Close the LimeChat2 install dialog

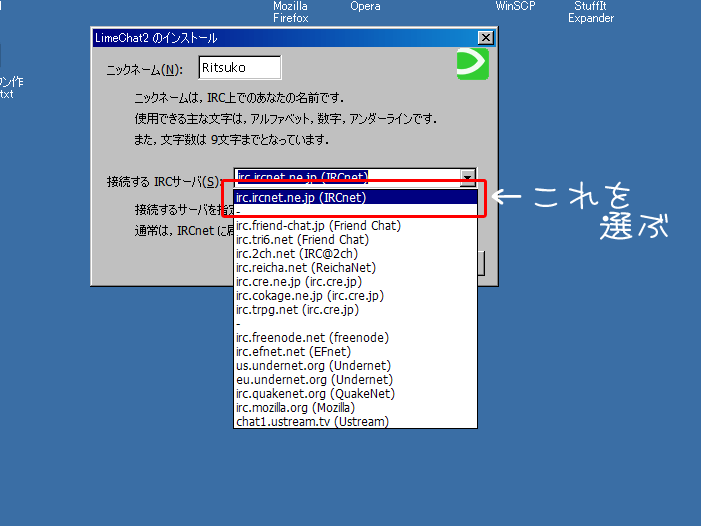(x=486, y=38)
